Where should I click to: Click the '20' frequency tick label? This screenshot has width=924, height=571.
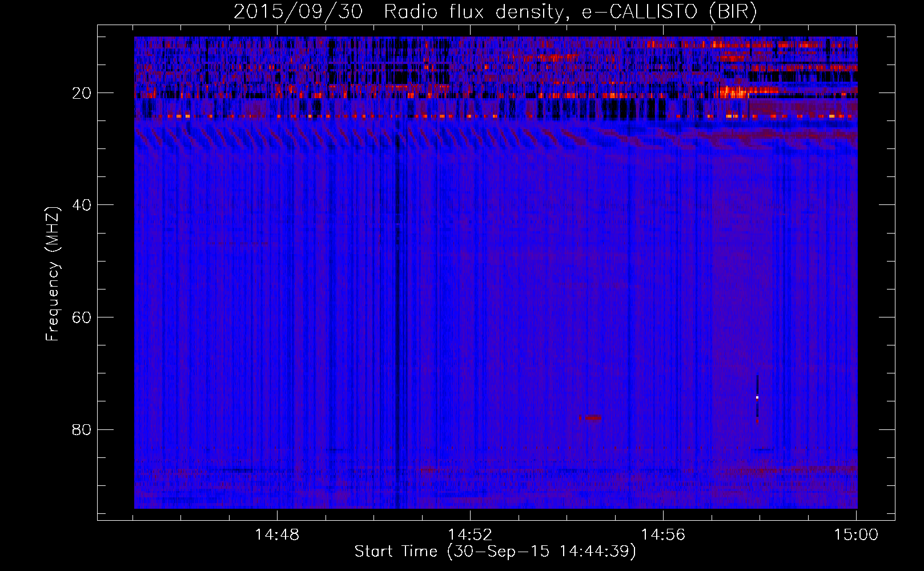82,93
